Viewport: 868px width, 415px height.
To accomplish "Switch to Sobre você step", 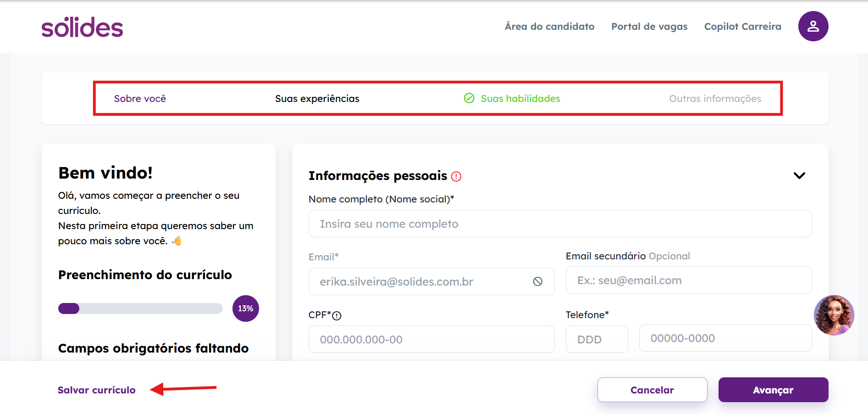I will [x=140, y=99].
